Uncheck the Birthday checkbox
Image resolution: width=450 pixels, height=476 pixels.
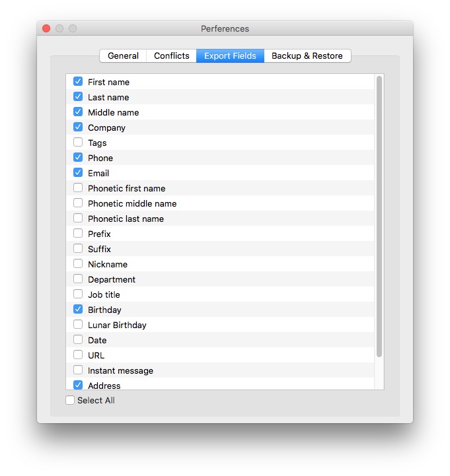(78, 310)
